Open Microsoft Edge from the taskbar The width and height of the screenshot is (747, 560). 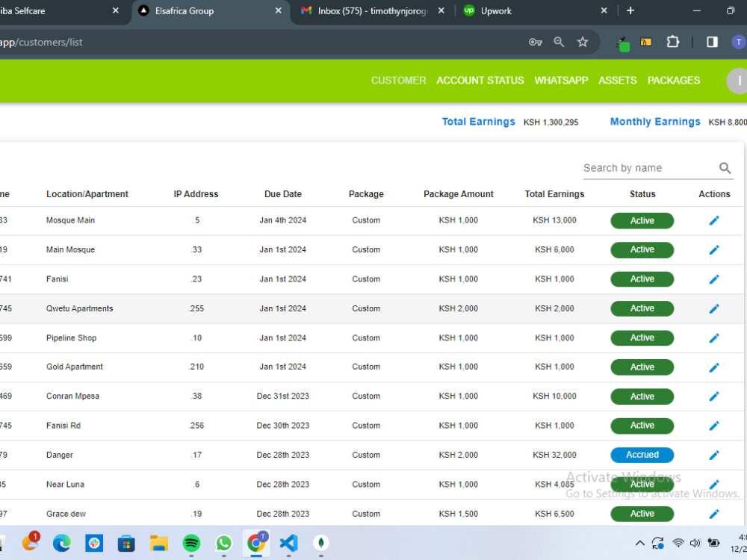(x=61, y=543)
